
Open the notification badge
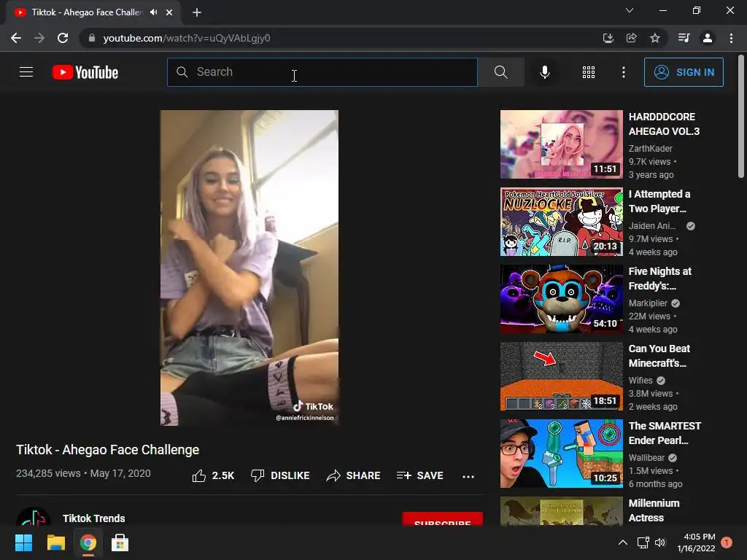[727, 542]
